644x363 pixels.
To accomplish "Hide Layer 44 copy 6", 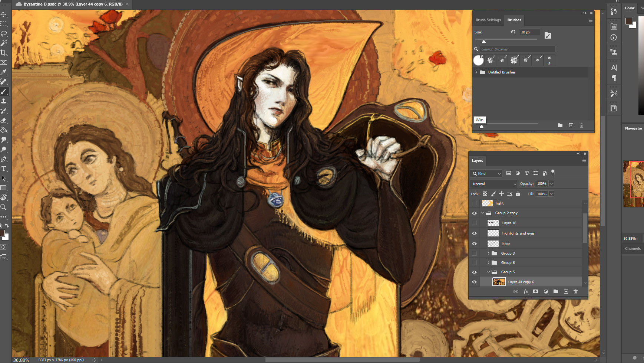I will pos(474,282).
